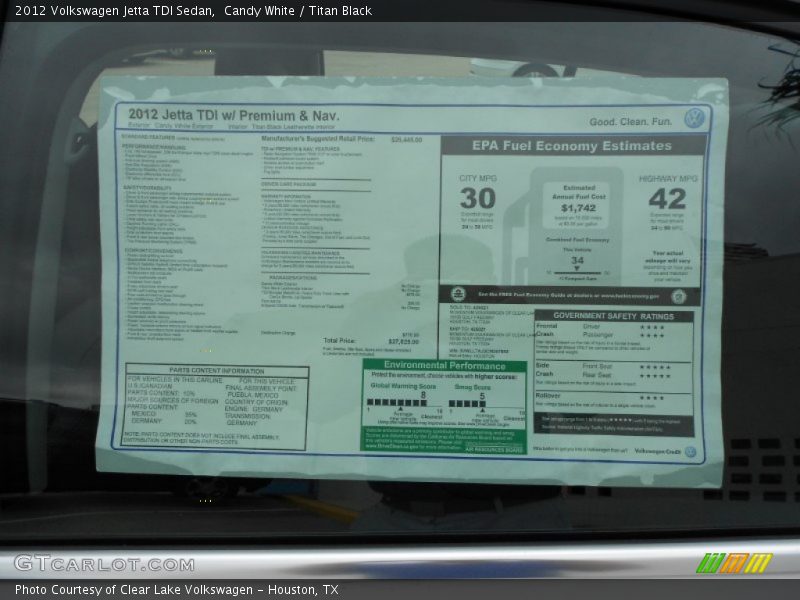800x600 pixels.
Task: Click the City MPG 30 number
Action: click(477, 198)
